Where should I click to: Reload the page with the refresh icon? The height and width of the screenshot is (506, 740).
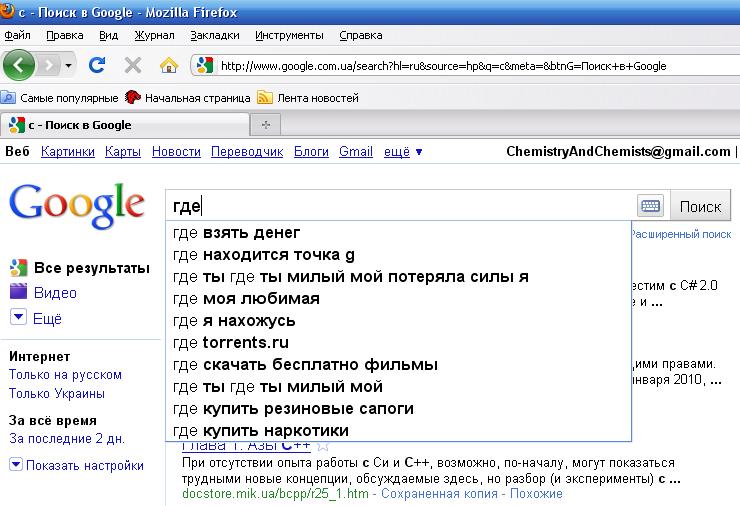point(97,66)
